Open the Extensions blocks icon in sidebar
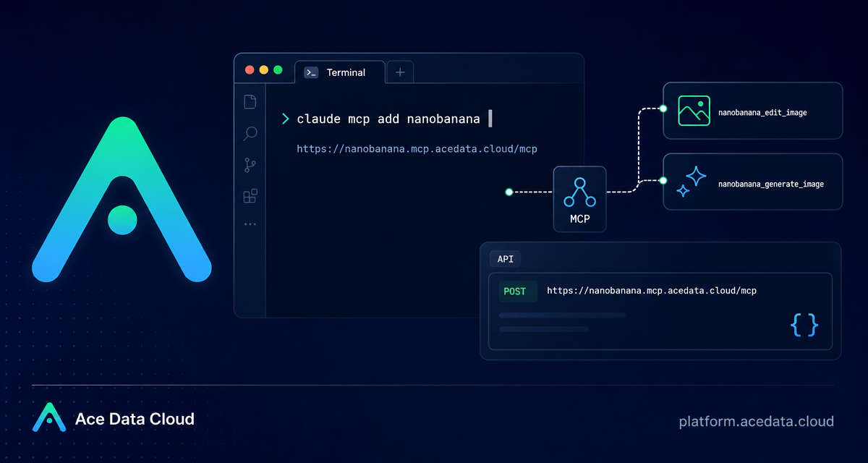 (250, 196)
